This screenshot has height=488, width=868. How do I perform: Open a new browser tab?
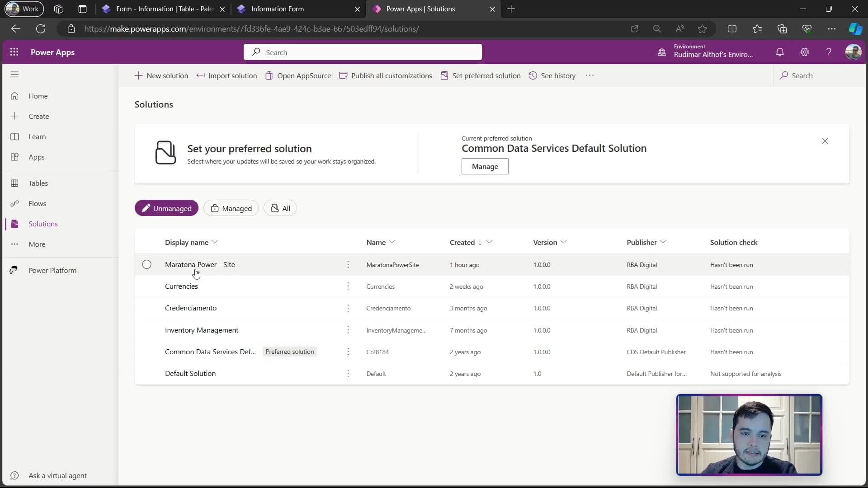click(511, 9)
